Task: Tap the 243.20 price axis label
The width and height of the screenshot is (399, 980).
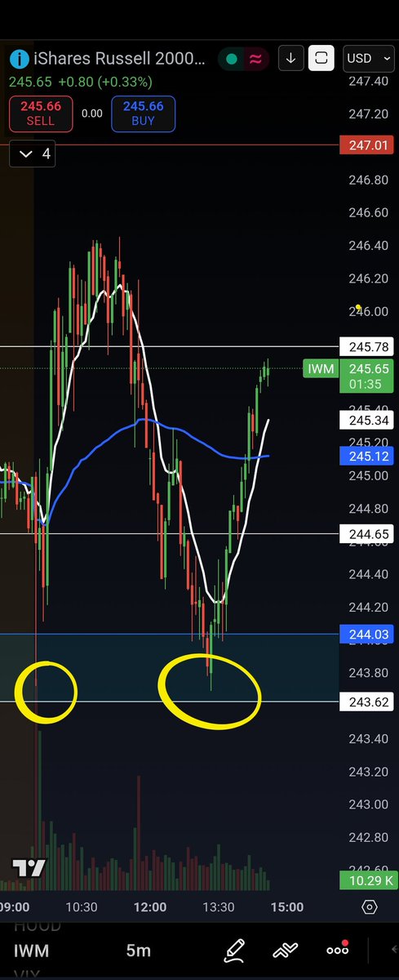Action: click(x=368, y=771)
